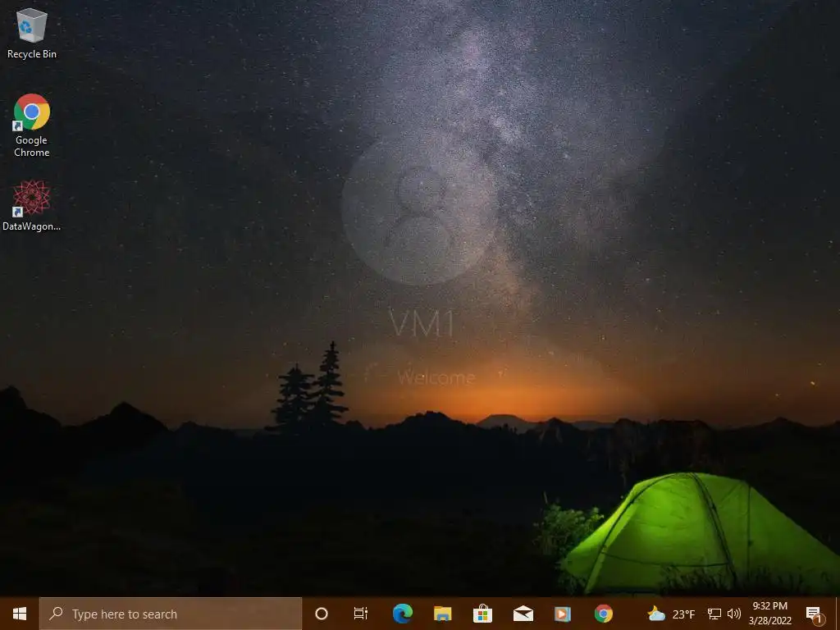The height and width of the screenshot is (630, 840).
Task: Open the Movies & TV taskbar app
Action: pos(563,614)
